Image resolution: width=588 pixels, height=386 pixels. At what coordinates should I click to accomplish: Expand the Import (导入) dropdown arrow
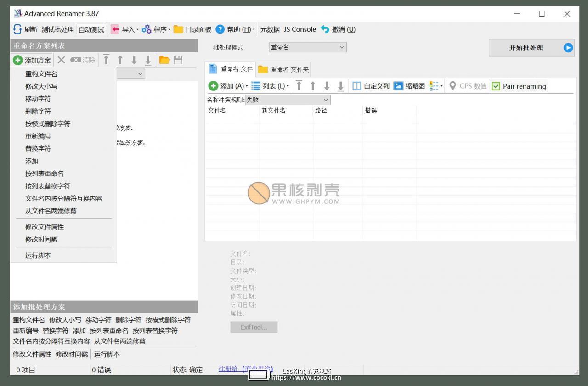(x=137, y=30)
